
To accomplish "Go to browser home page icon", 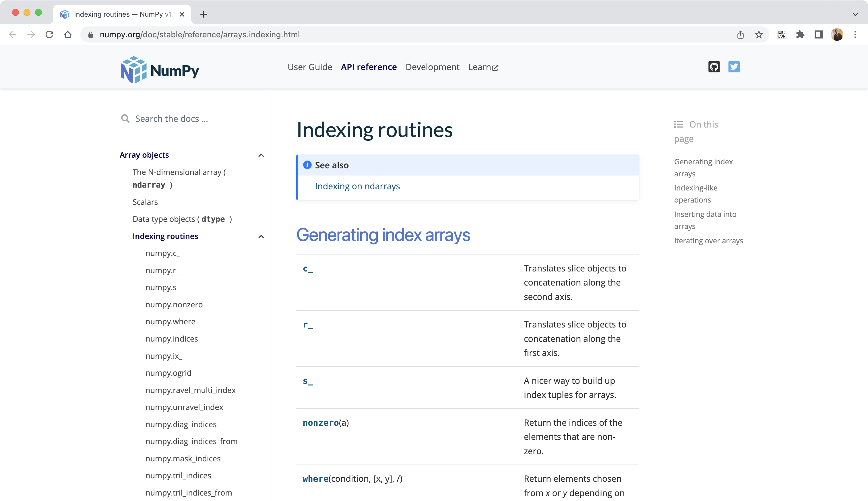I will coord(68,35).
